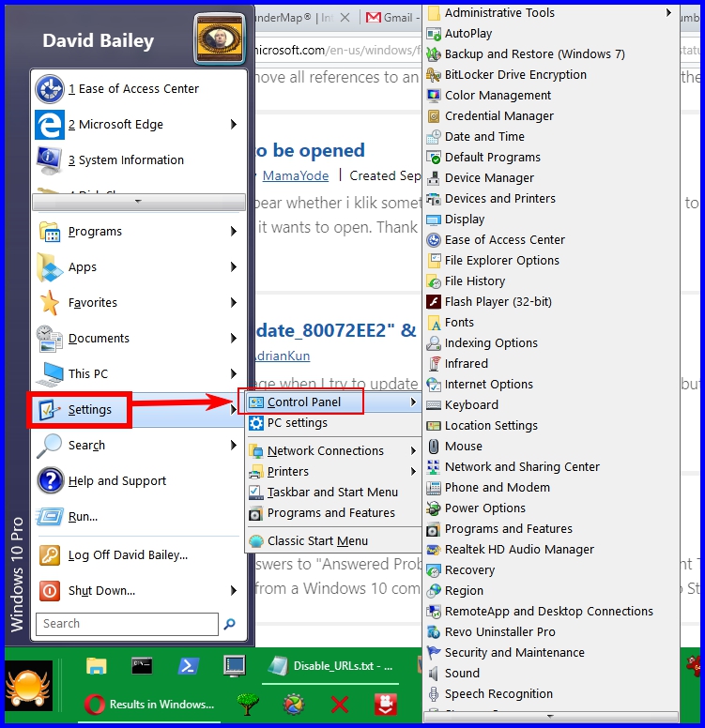
Task: Open File Explorer Options
Action: click(551, 261)
